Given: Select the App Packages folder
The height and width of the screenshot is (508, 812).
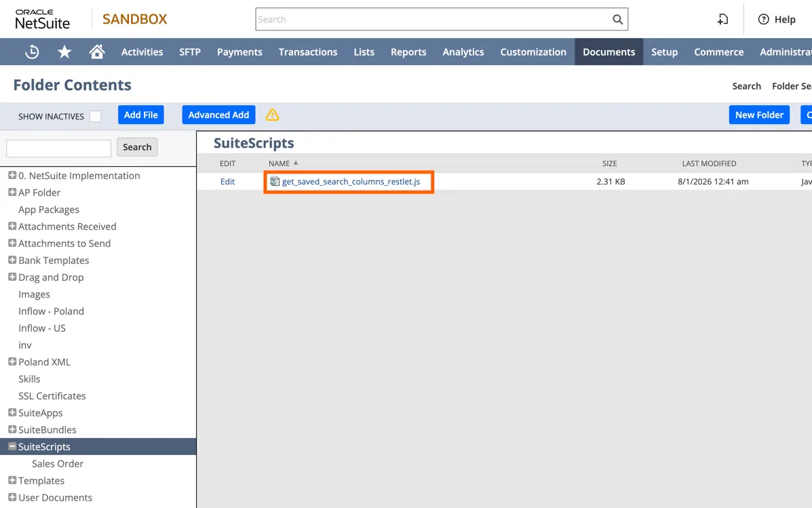Looking at the screenshot, I should (x=49, y=209).
